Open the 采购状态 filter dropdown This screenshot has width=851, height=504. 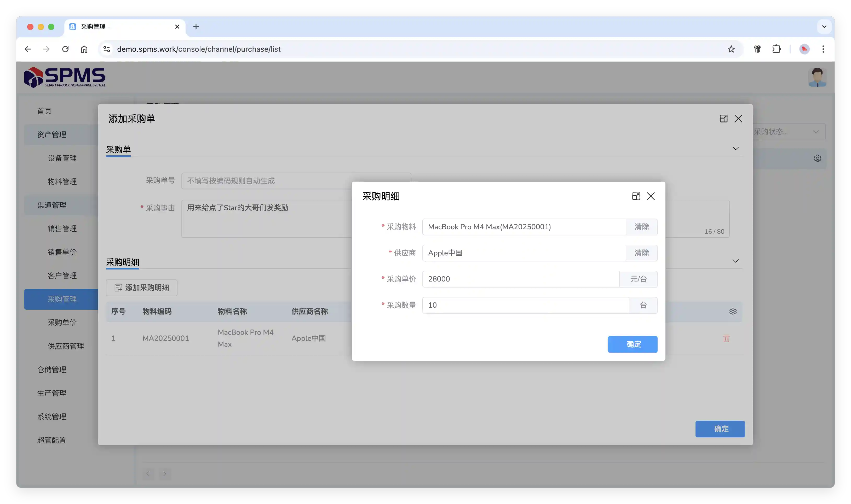pos(789,132)
